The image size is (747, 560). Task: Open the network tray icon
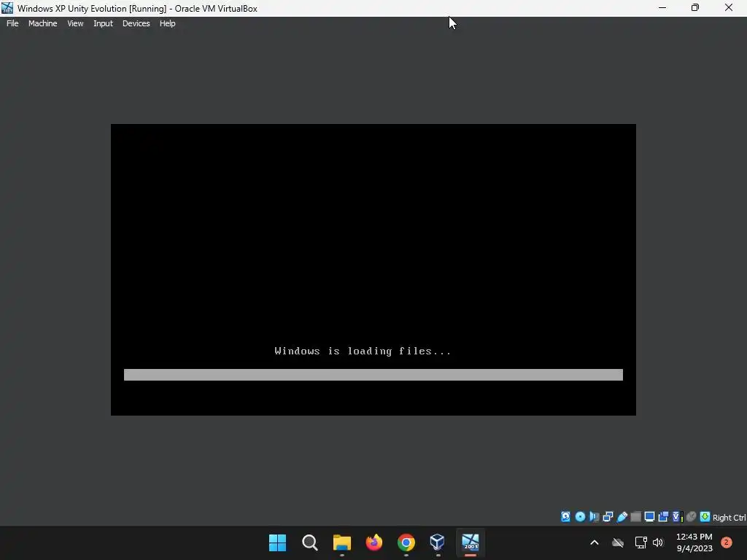tap(640, 542)
